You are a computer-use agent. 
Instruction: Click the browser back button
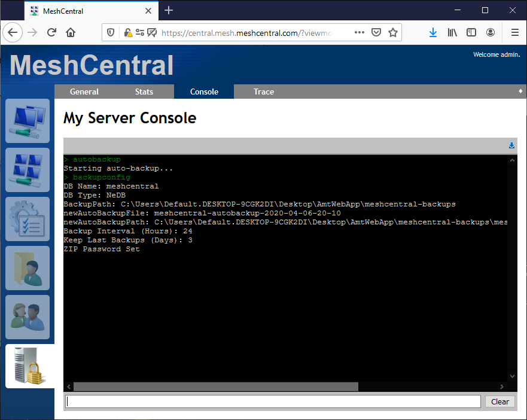tap(13, 33)
